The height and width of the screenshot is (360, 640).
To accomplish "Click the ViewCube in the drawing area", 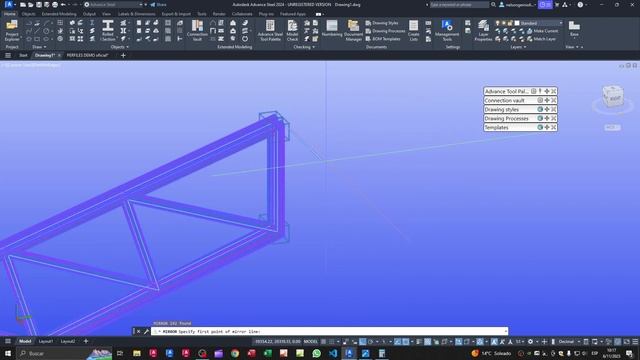I will pos(613,96).
